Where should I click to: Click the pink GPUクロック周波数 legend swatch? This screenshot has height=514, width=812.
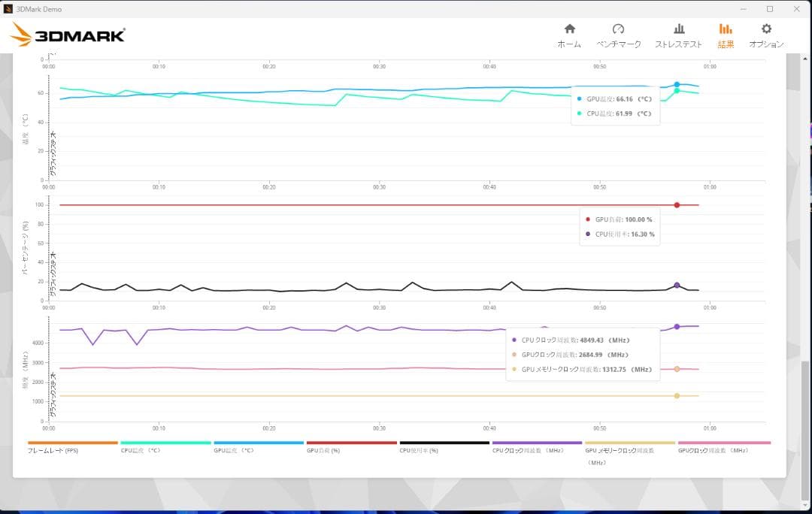click(x=724, y=443)
